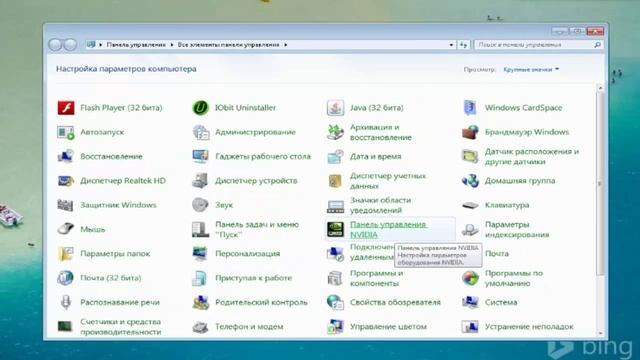Click the Восстановление icon
This screenshot has height=360, width=640.
coord(66,156)
